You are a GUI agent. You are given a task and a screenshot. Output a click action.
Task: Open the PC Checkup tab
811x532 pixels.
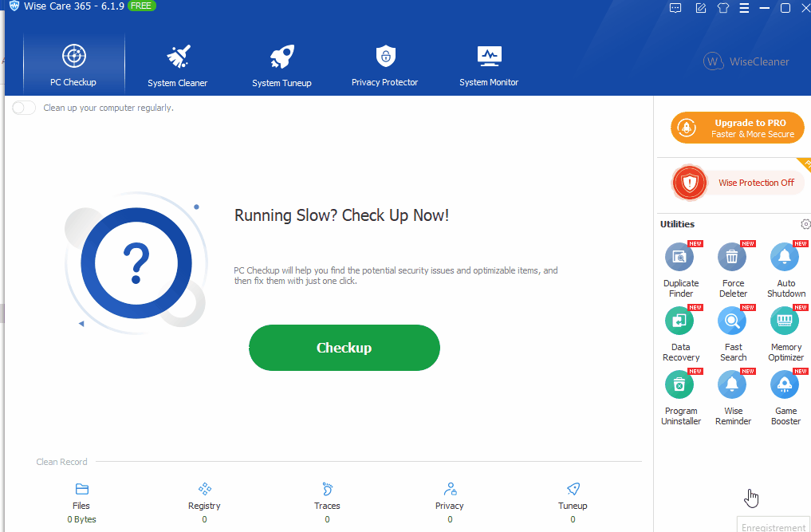[73, 65]
